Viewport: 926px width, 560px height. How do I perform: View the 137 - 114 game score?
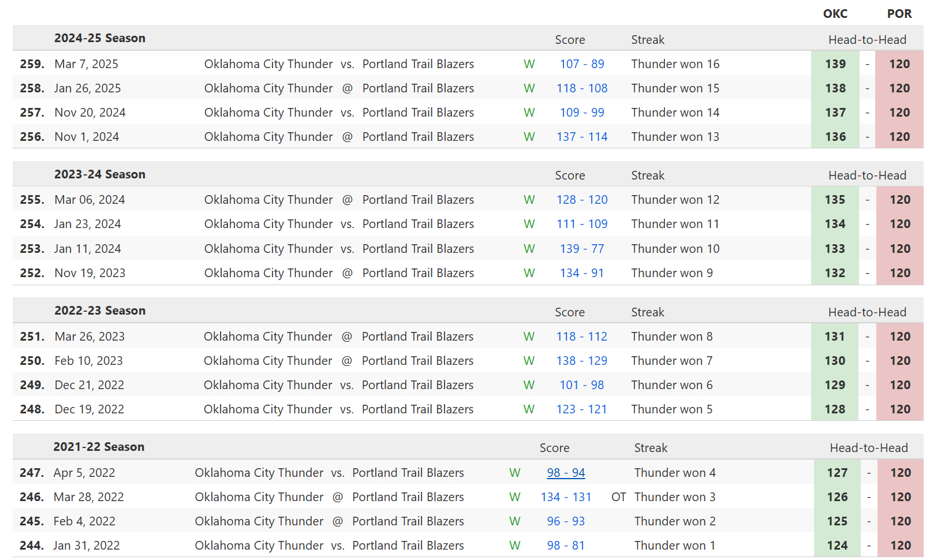click(x=582, y=137)
